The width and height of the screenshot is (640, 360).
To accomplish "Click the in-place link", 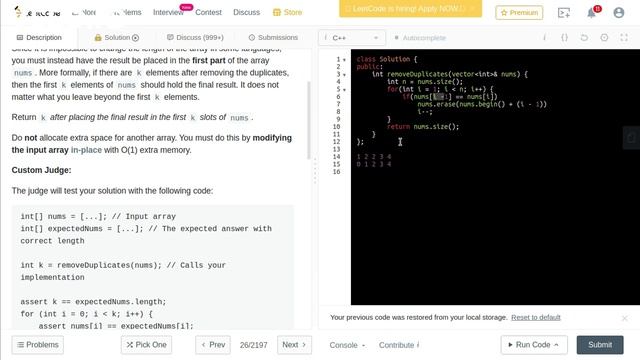I will [86, 150].
